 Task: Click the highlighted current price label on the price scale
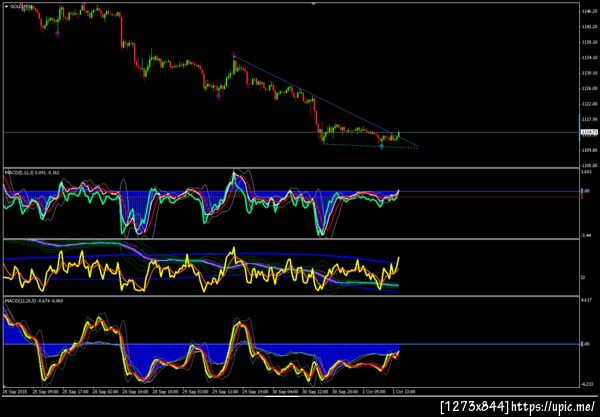pyautogui.click(x=589, y=132)
